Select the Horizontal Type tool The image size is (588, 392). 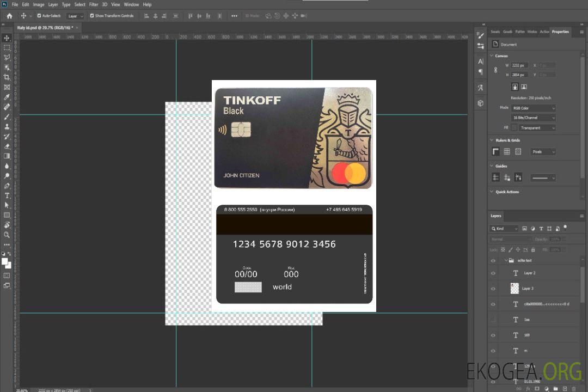click(7, 195)
